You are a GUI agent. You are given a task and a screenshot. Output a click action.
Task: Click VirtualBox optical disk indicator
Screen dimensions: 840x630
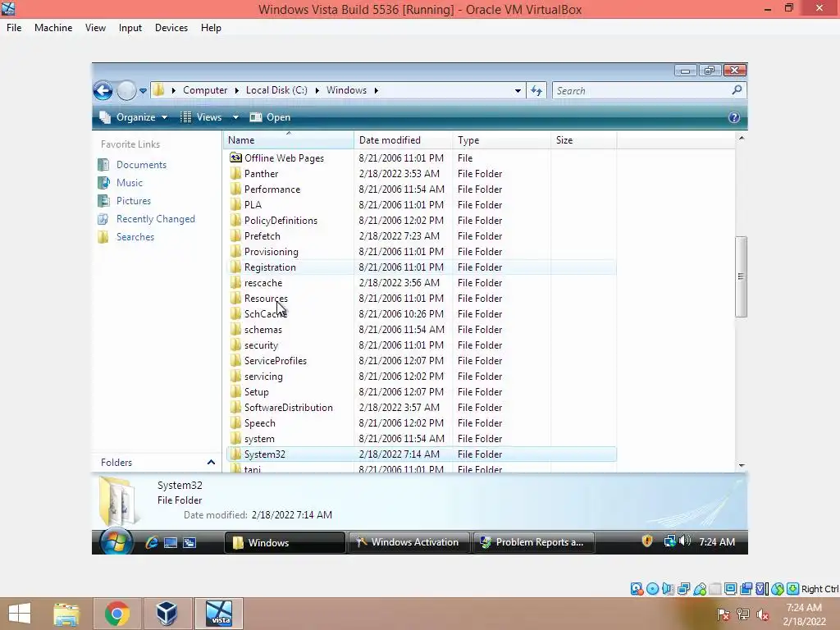point(652,589)
